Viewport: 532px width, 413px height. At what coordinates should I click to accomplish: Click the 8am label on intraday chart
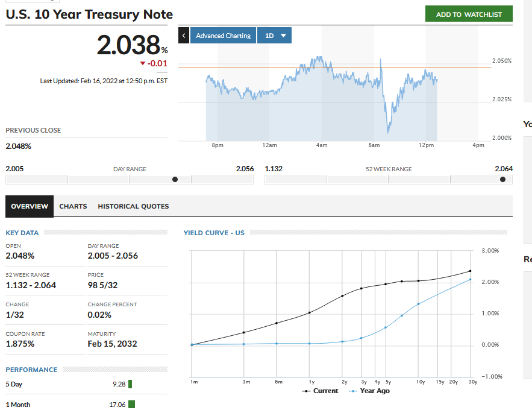pos(374,145)
